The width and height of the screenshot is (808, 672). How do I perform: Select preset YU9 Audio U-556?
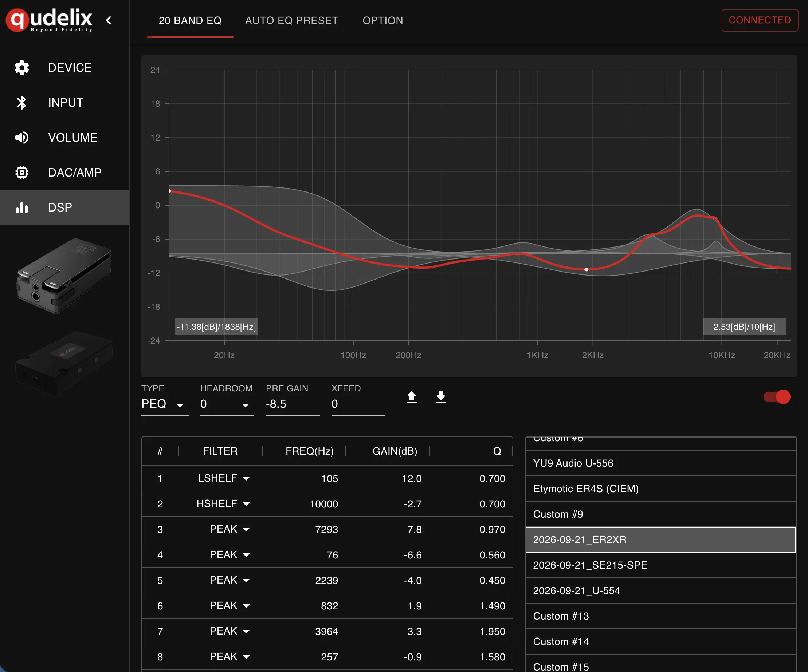[660, 463]
